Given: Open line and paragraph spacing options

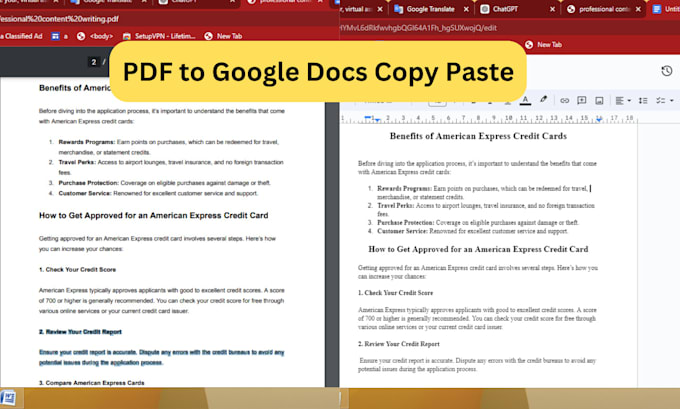Looking at the screenshot, I should (x=643, y=101).
